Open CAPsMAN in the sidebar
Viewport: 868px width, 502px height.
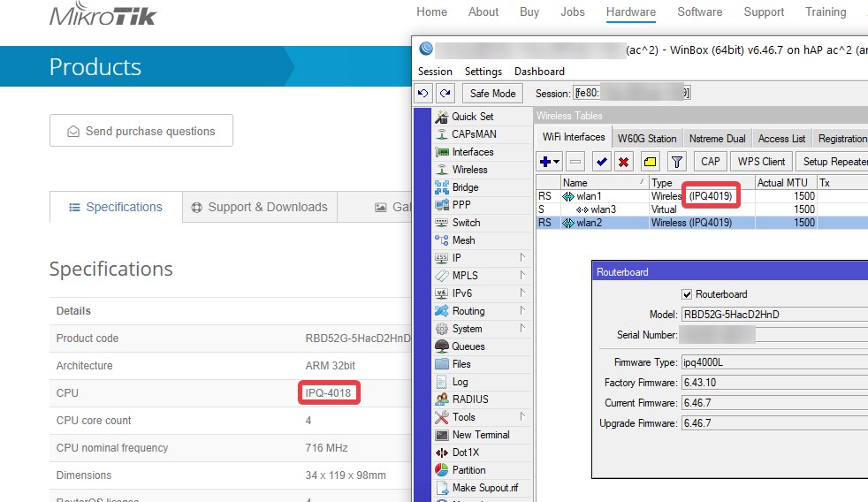pyautogui.click(x=474, y=134)
